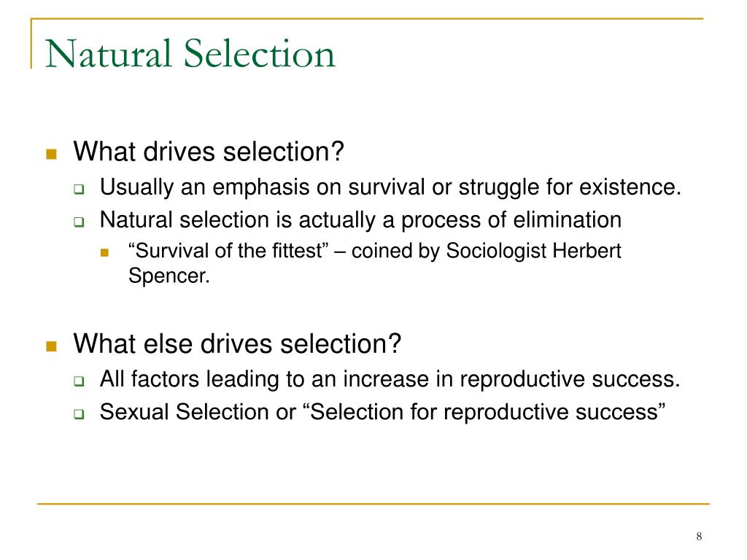The height and width of the screenshot is (560, 747).
Task: Select the heading What else drives selection?
Action: click(237, 343)
